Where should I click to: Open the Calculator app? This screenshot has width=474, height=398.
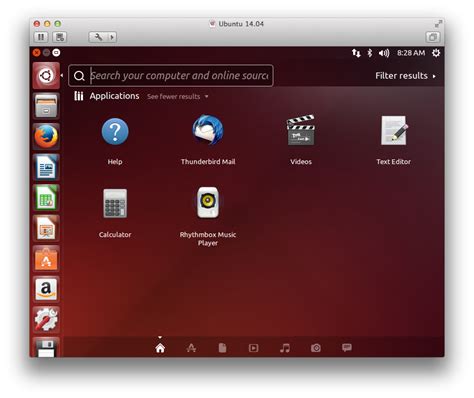[115, 203]
